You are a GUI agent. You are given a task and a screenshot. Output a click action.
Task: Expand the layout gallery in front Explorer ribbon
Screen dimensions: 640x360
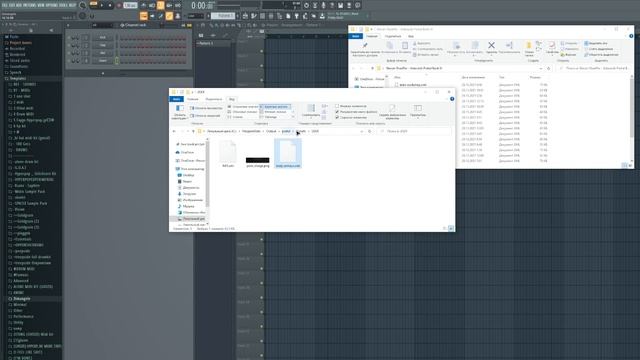tap(293, 117)
